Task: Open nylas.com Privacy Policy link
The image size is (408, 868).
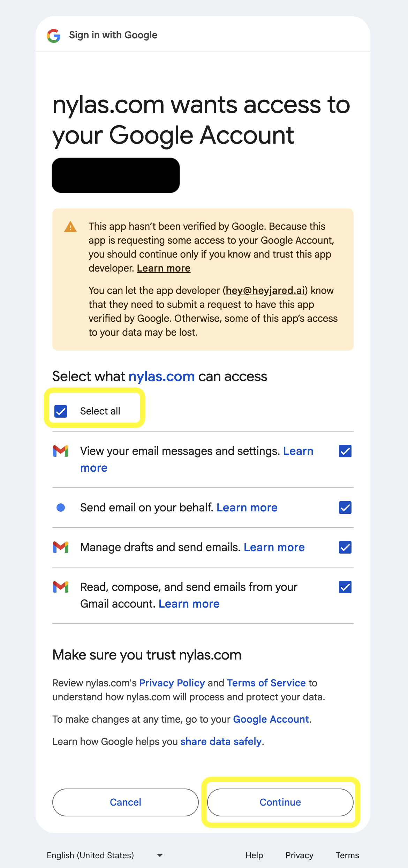Action: 172,683
